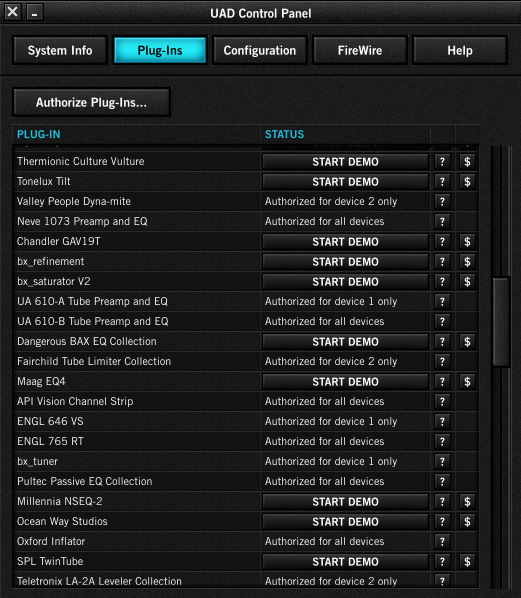Click question mark for bx_refinement
The image size is (521, 598).
[x=442, y=262]
